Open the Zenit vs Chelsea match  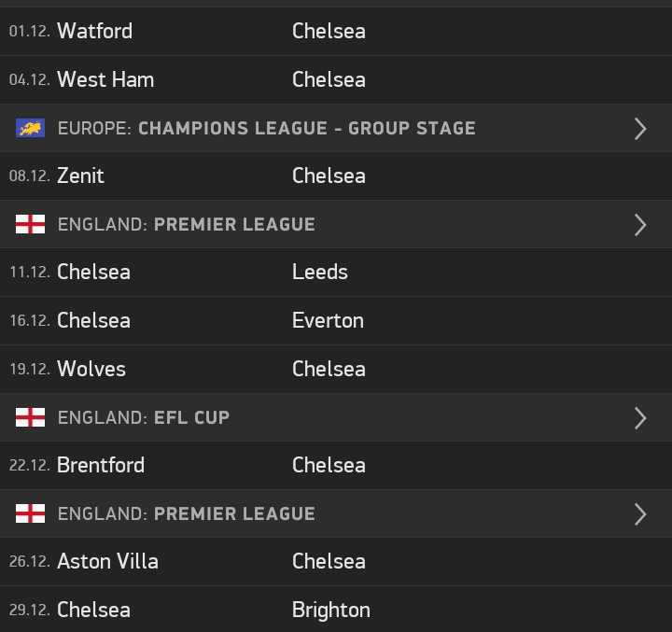pos(336,176)
